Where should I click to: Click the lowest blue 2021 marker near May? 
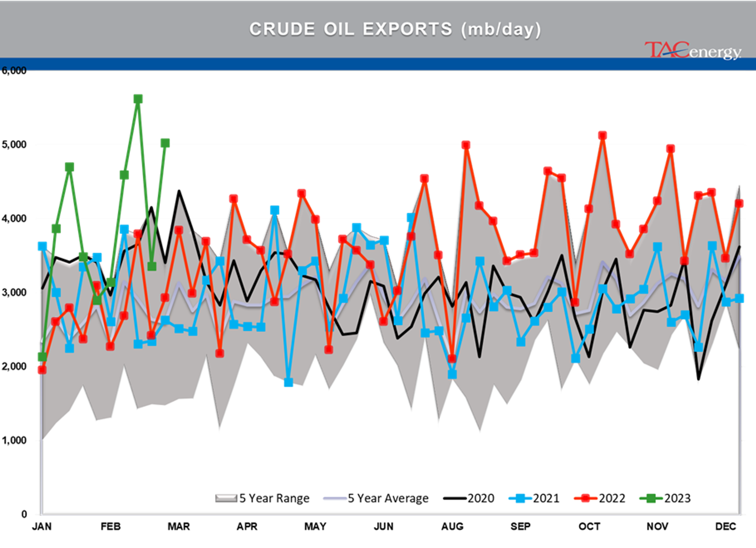pyautogui.click(x=288, y=382)
